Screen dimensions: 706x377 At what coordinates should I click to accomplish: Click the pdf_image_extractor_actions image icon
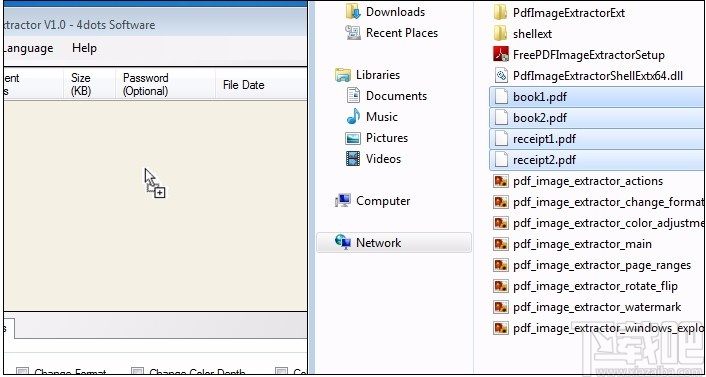click(501, 181)
